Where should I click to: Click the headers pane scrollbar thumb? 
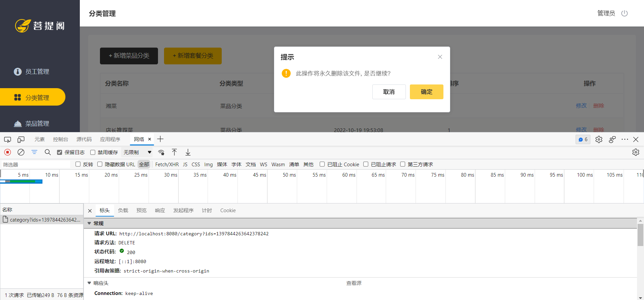(x=640, y=235)
